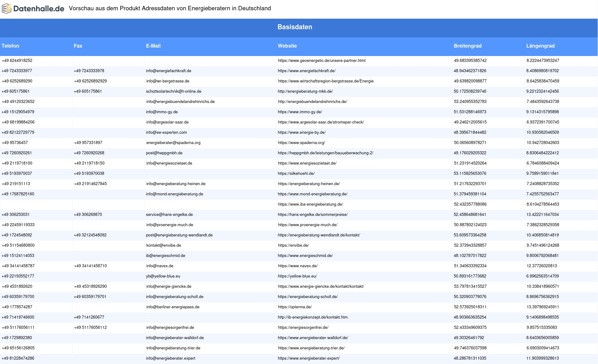Select longitude value 9.857515335083

(x=542, y=328)
